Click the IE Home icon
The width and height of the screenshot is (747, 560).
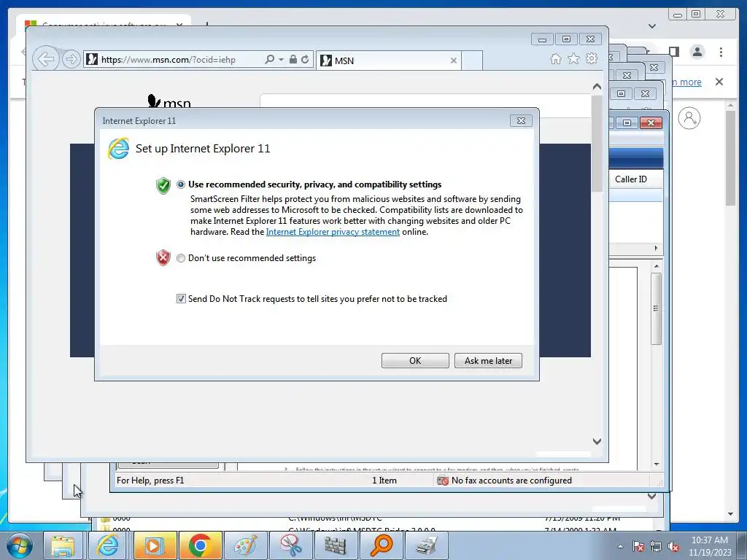point(555,58)
